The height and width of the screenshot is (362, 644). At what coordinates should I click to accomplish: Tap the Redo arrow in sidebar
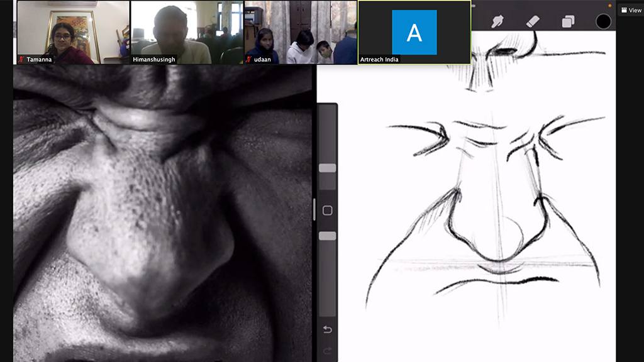point(327,351)
